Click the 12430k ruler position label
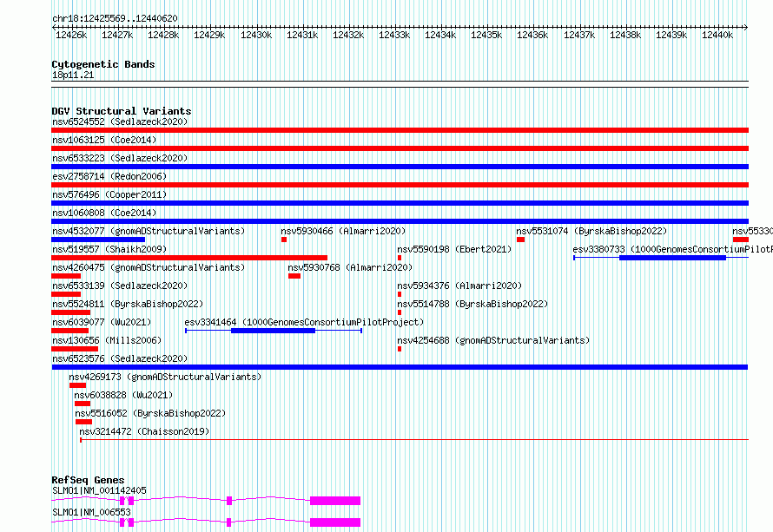The width and height of the screenshot is (773, 532). click(x=256, y=35)
